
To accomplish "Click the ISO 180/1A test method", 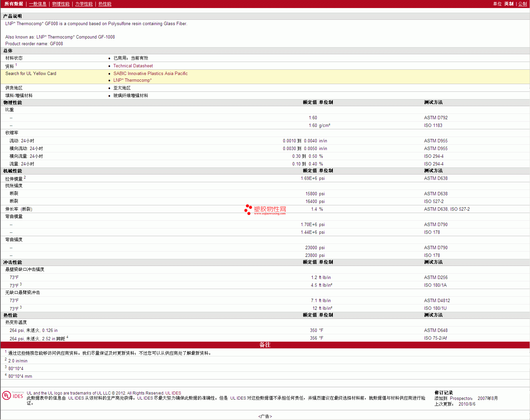I will pos(435,285).
